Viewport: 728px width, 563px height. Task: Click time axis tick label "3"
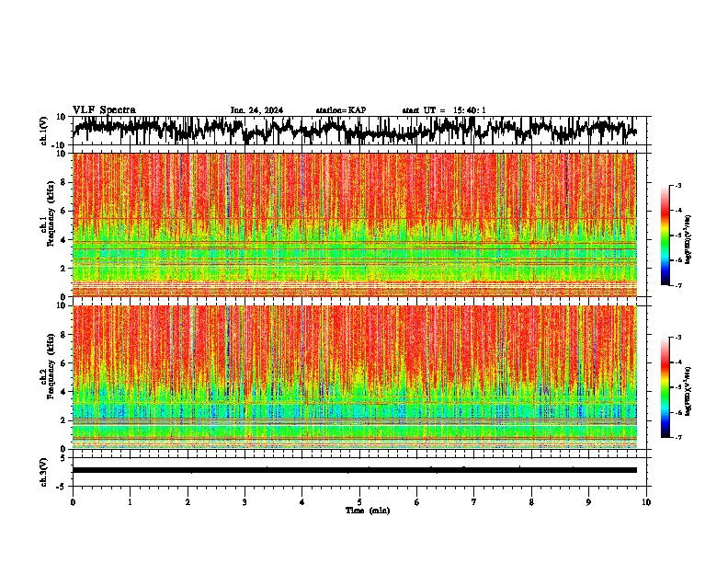point(245,502)
